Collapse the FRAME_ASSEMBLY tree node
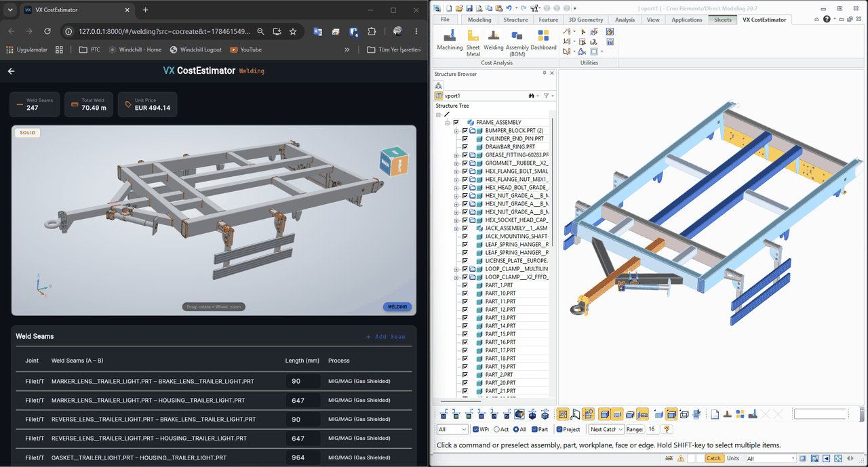868x467 pixels. [x=448, y=123]
